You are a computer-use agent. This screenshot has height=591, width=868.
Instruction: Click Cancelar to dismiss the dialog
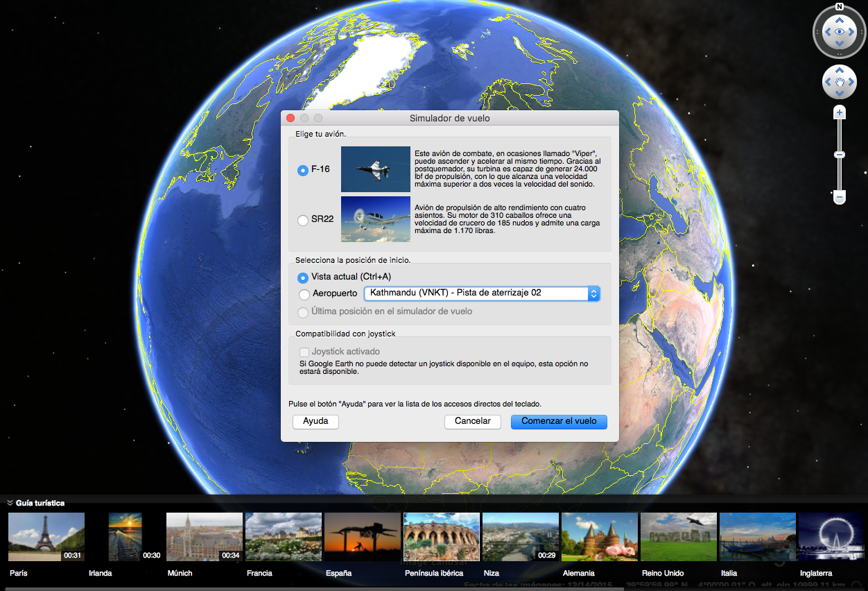(x=473, y=422)
